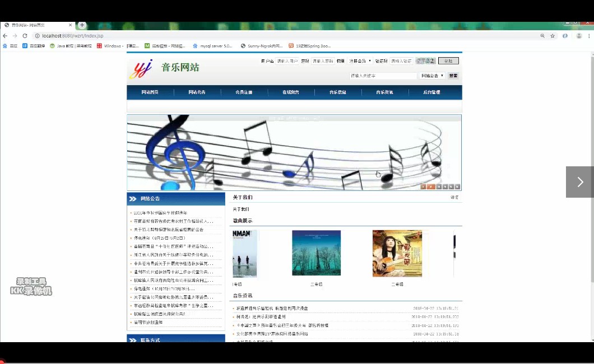Open the 19正版Spring Boot bookmark
The image size is (594, 364).
(x=309, y=46)
